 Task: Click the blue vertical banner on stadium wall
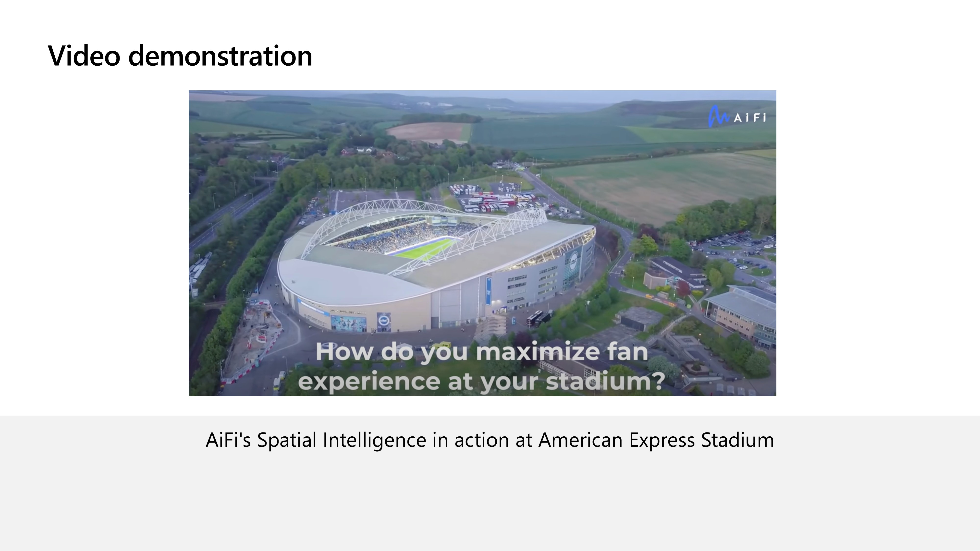click(489, 291)
